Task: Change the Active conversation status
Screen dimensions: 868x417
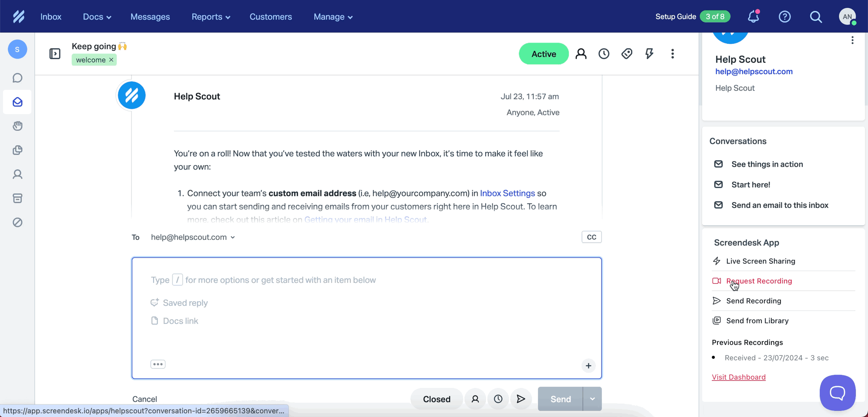Action: (543, 53)
